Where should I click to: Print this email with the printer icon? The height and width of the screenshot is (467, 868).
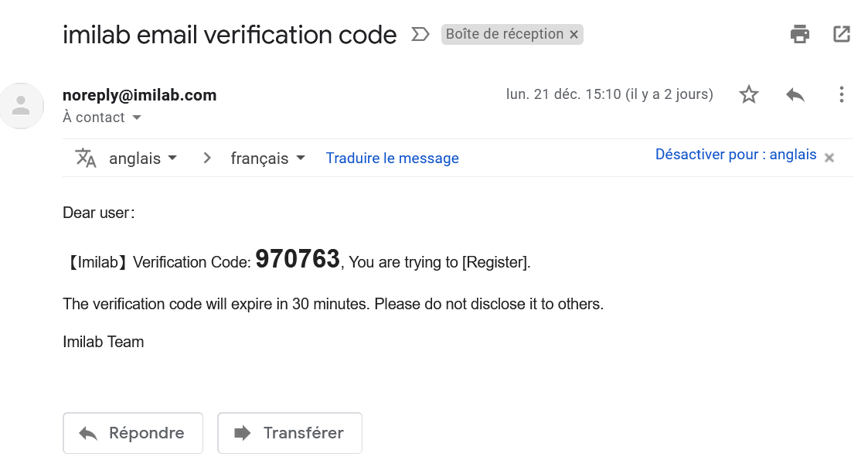click(x=799, y=34)
